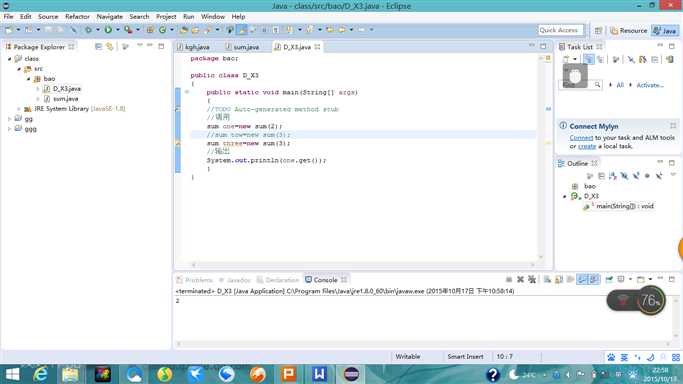Image resolution: width=683 pixels, height=384 pixels.
Task: Open Internet Explorer from taskbar
Action: point(41,374)
